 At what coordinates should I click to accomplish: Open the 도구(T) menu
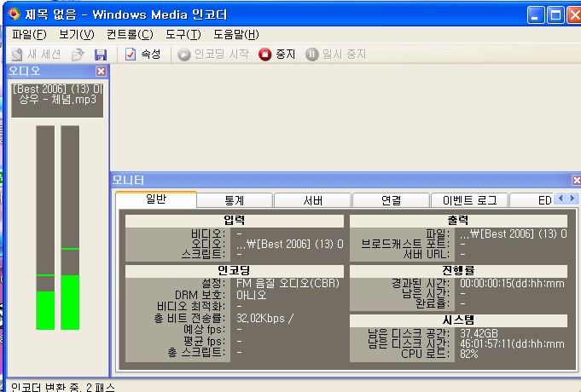point(183,35)
